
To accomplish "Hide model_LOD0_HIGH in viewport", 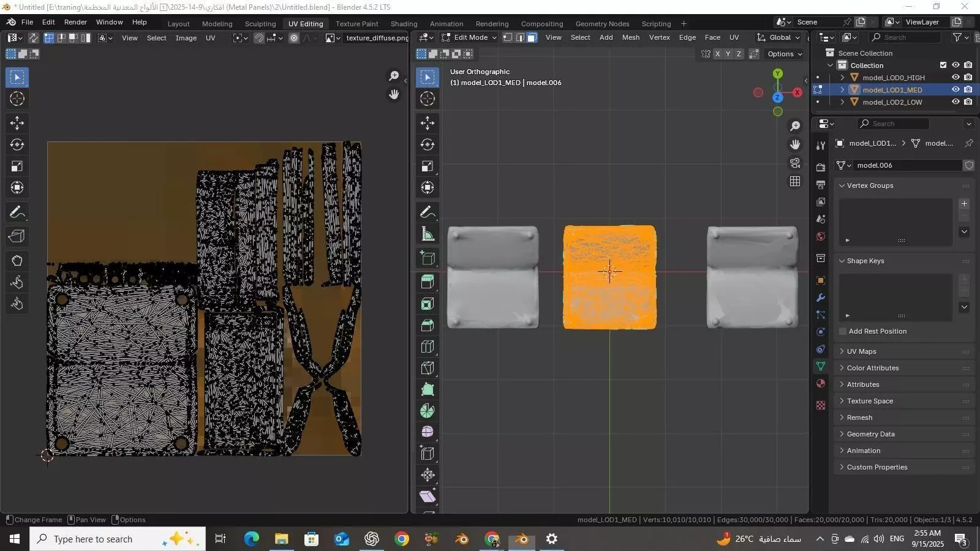I will [956, 78].
